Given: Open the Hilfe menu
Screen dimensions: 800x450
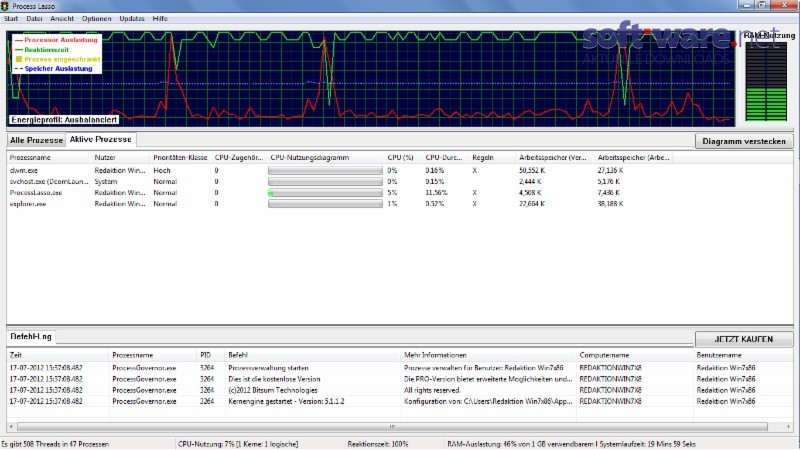Looking at the screenshot, I should pos(160,18).
